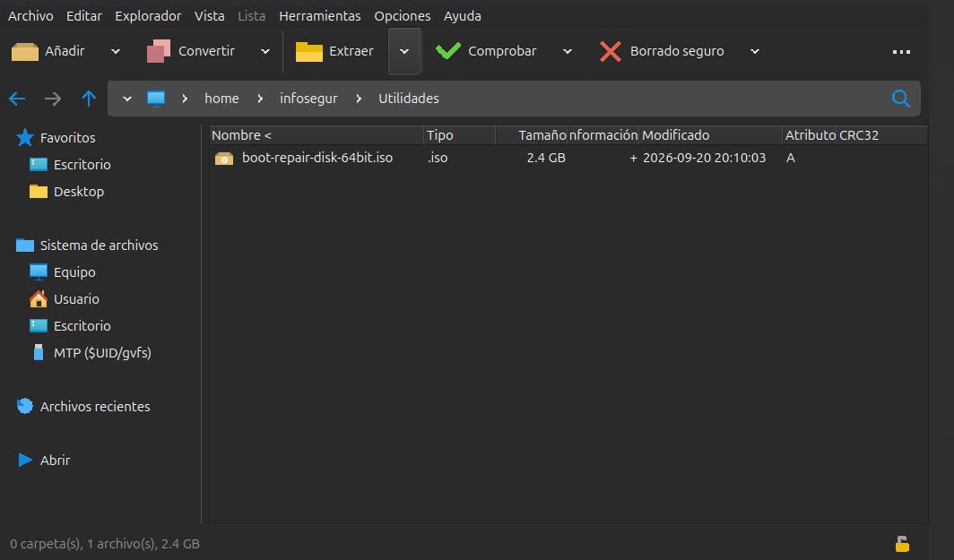Image resolution: width=954 pixels, height=560 pixels.
Task: Go up one directory level
Action: [x=89, y=99]
